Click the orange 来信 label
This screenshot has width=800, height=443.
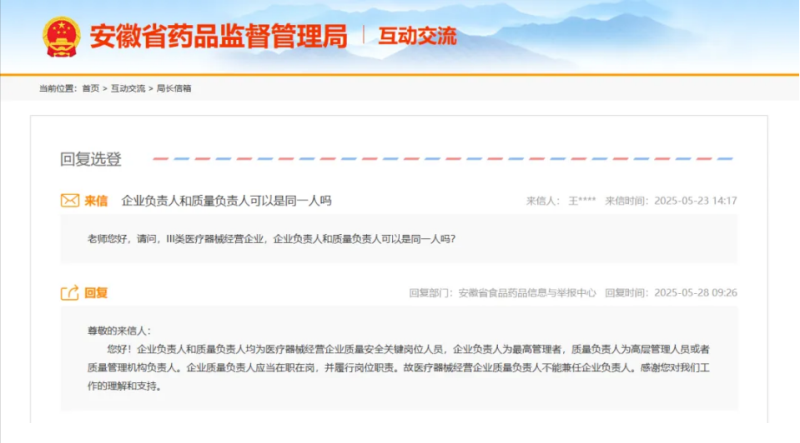[96, 200]
